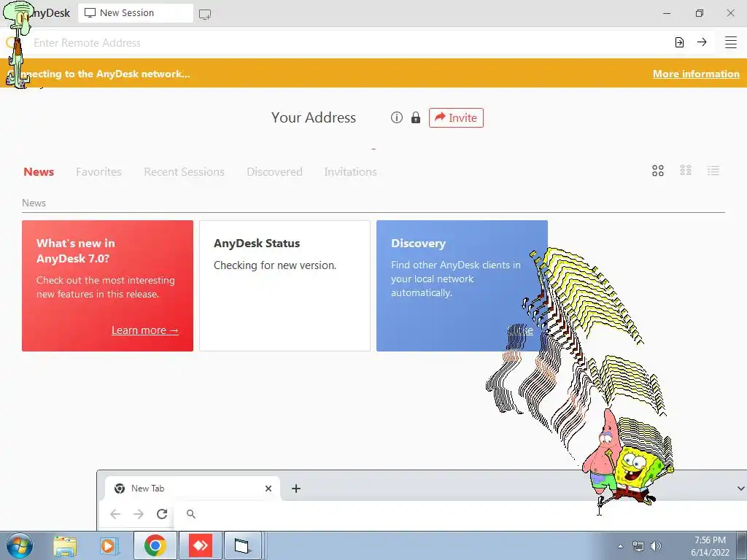The height and width of the screenshot is (560, 747).
Task: Open a new tab in Chrome with plus button
Action: [296, 489]
